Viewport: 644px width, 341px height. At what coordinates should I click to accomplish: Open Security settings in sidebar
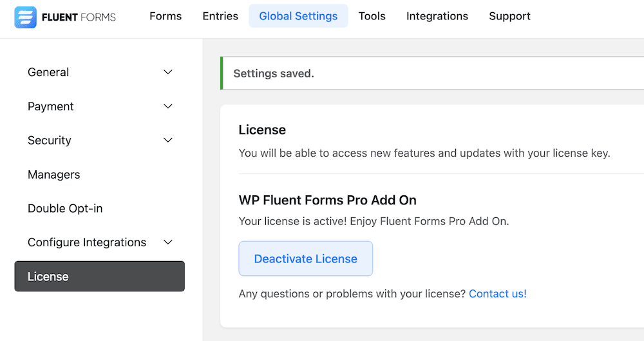coord(50,141)
